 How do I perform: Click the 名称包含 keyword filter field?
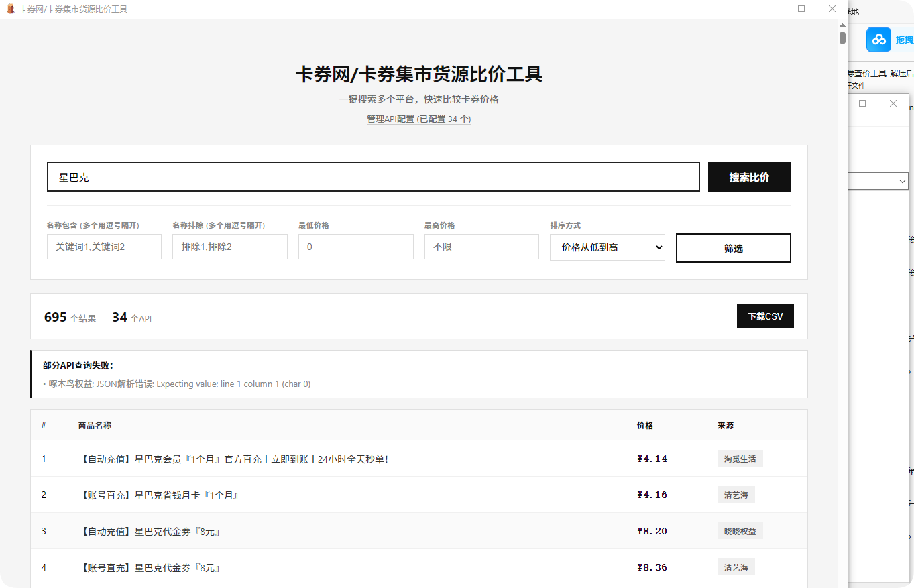click(104, 247)
